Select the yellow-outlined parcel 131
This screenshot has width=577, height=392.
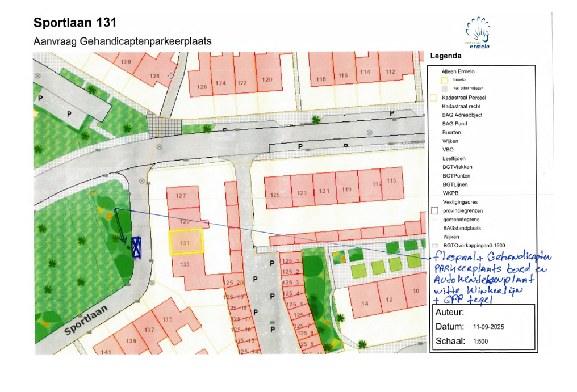(185, 242)
